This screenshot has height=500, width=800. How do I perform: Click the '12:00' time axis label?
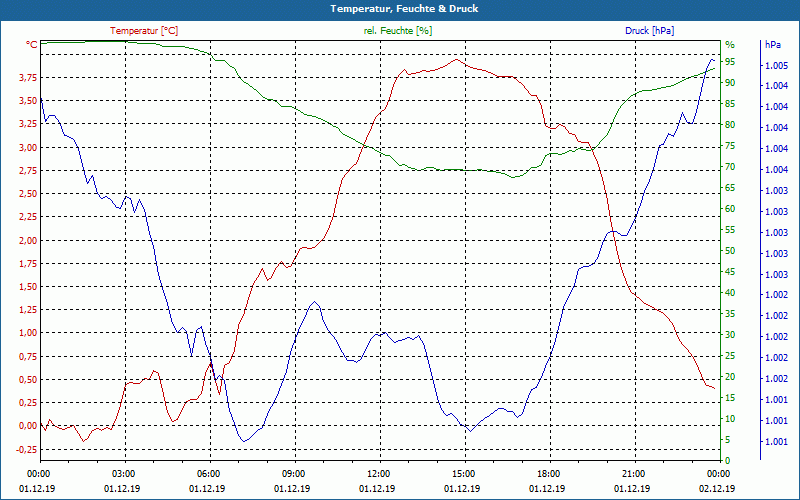pos(378,474)
